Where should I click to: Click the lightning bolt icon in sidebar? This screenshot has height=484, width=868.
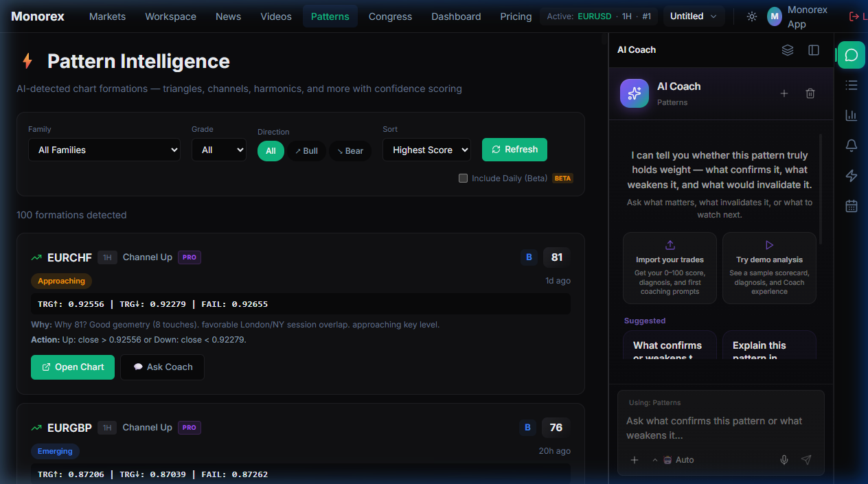[x=851, y=176]
